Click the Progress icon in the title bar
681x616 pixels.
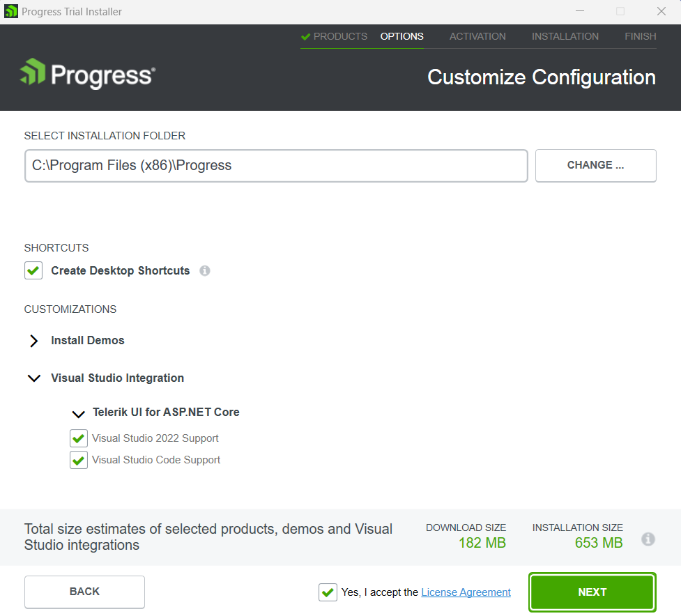[x=11, y=11]
